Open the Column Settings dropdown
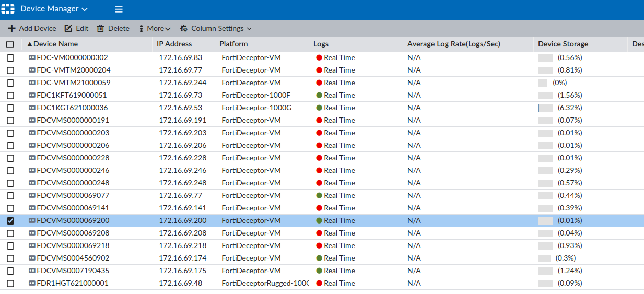Image resolution: width=644 pixels, height=294 pixels. [216, 28]
